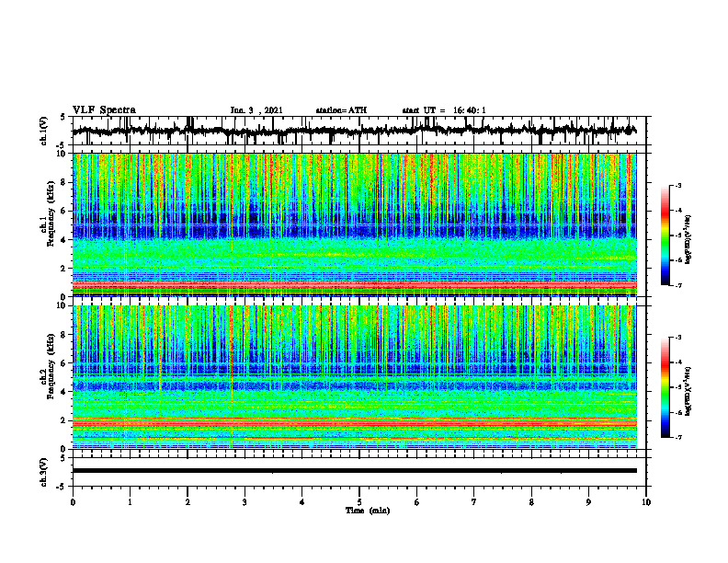Click the time axis tick label "9"
This screenshot has width=728, height=563.
588,502
